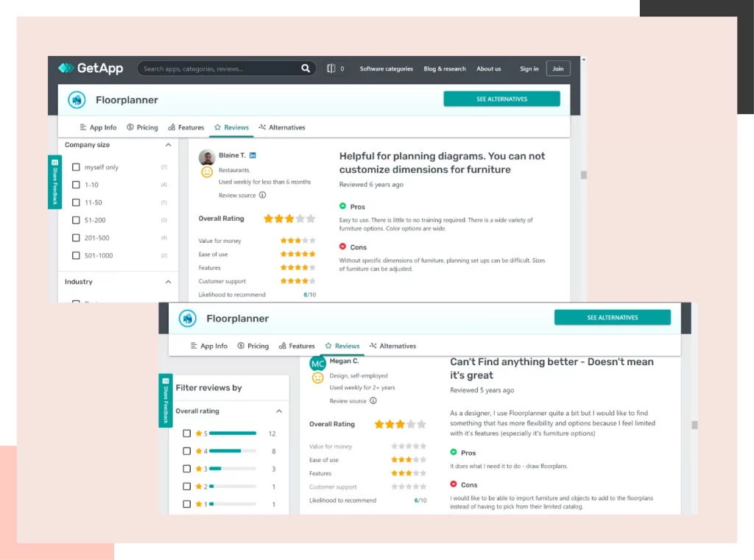Click Blaine's Ease of use stars

click(298, 254)
